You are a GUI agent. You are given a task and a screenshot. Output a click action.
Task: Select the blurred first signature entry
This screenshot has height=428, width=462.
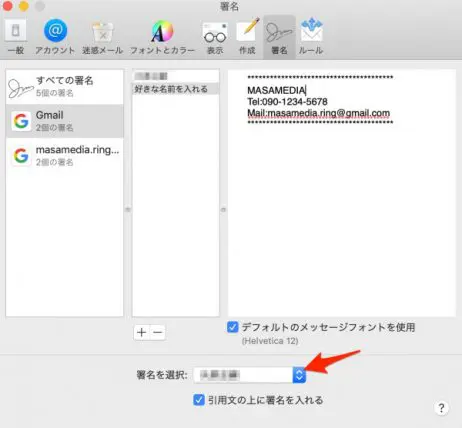click(x=176, y=76)
